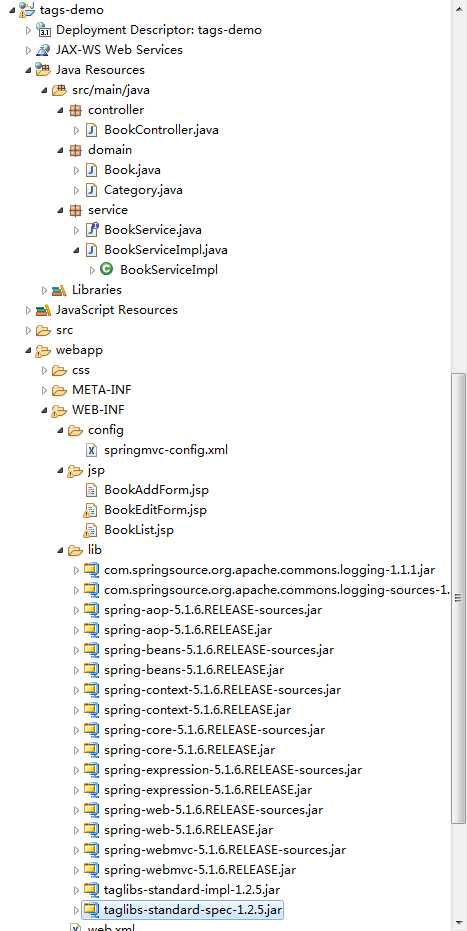Click the JAX-WS Web Services icon
Image resolution: width=467 pixels, height=931 pixels.
click(43, 50)
